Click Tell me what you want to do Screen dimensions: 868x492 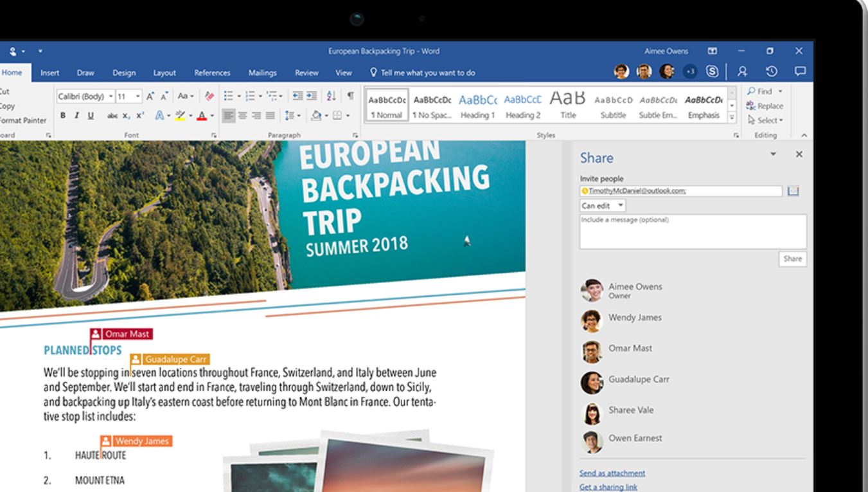[423, 73]
